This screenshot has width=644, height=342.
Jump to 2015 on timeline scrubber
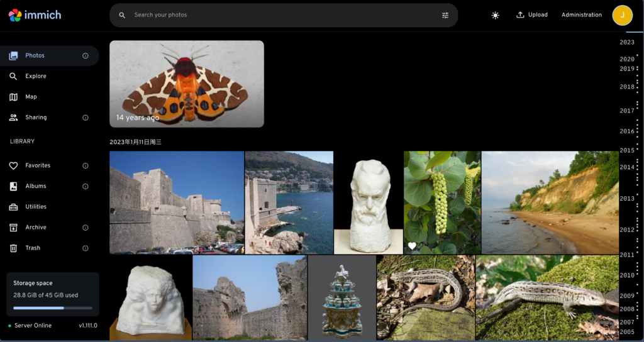(x=627, y=150)
